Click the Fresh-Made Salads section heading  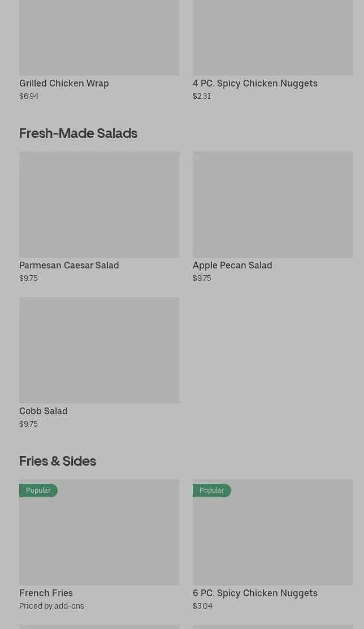pos(78,133)
